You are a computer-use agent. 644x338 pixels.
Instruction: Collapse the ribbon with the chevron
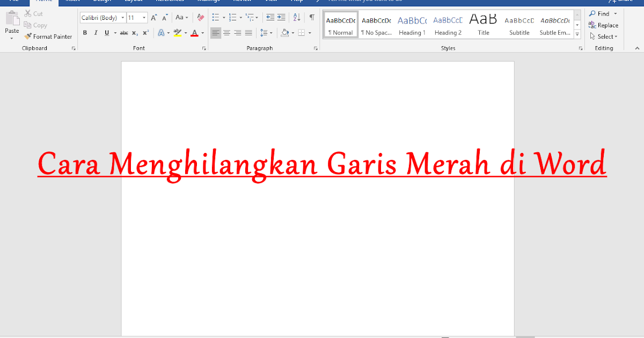pyautogui.click(x=637, y=48)
